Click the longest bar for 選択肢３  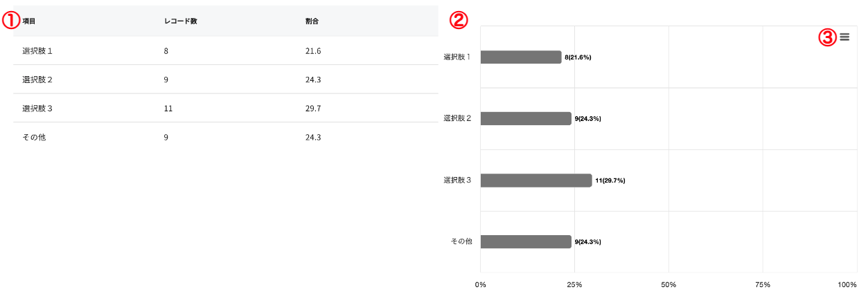(535, 181)
